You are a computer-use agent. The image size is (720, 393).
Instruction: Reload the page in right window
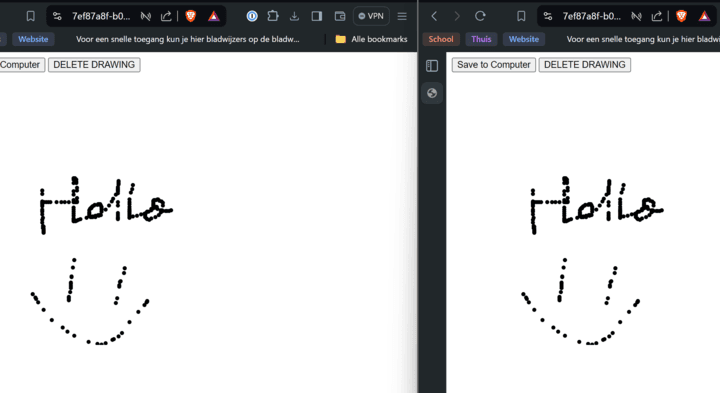pyautogui.click(x=480, y=16)
